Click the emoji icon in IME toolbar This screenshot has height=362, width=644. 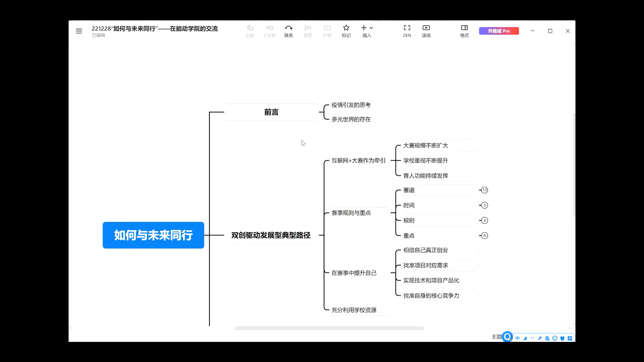(555, 338)
